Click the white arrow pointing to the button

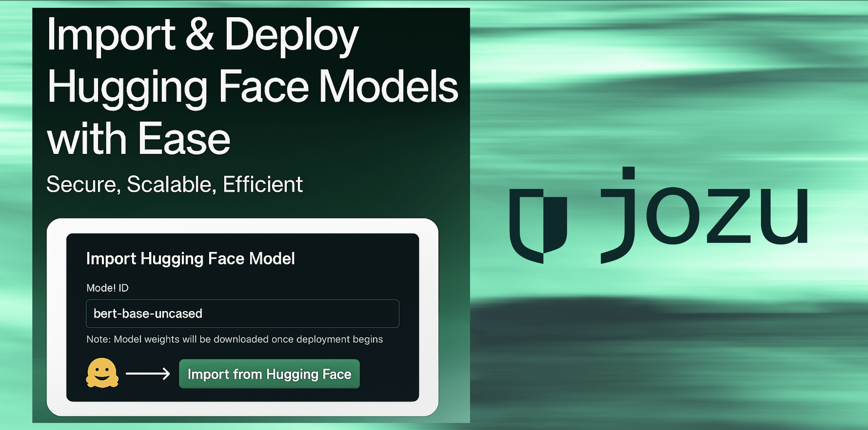148,373
